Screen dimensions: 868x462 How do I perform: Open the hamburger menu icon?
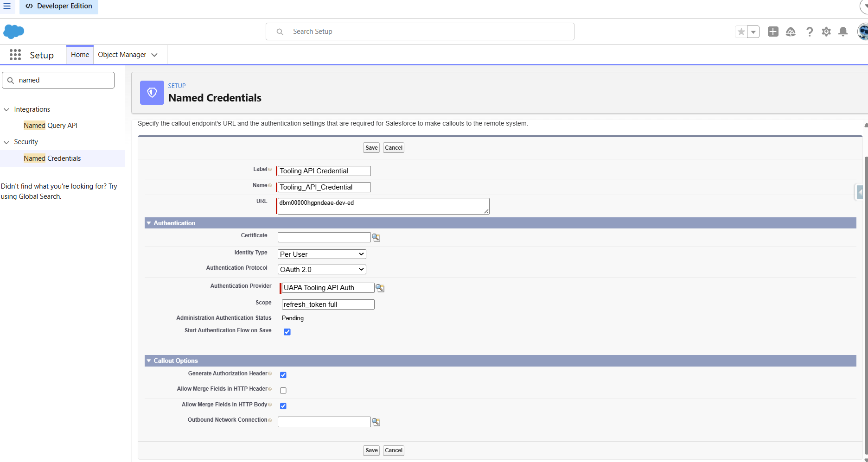pyautogui.click(x=7, y=6)
